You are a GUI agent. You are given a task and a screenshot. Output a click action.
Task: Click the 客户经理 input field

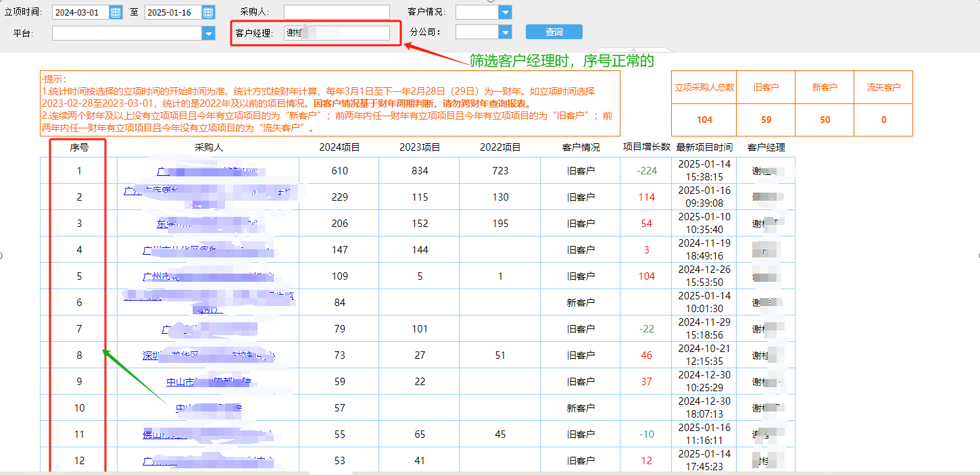(337, 33)
